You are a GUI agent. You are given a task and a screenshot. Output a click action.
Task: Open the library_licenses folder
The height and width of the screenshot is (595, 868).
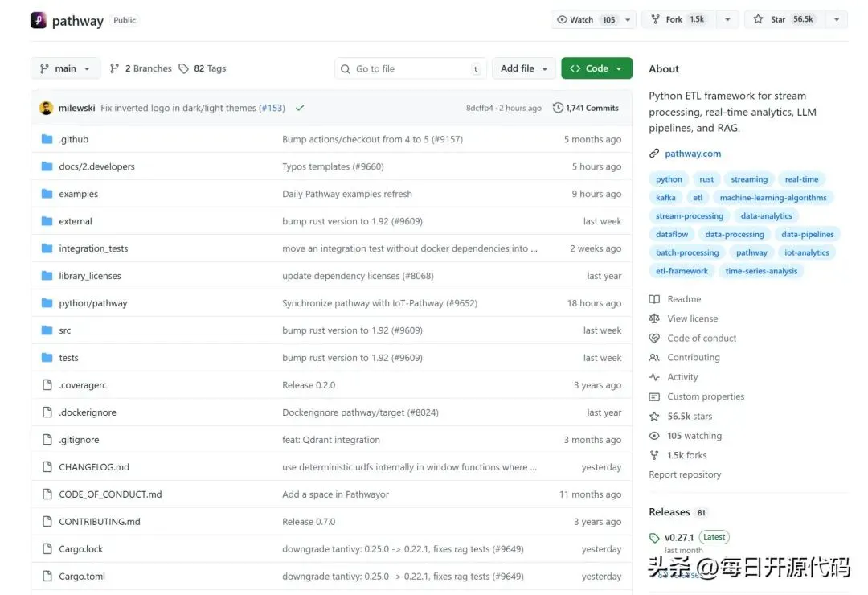click(90, 276)
